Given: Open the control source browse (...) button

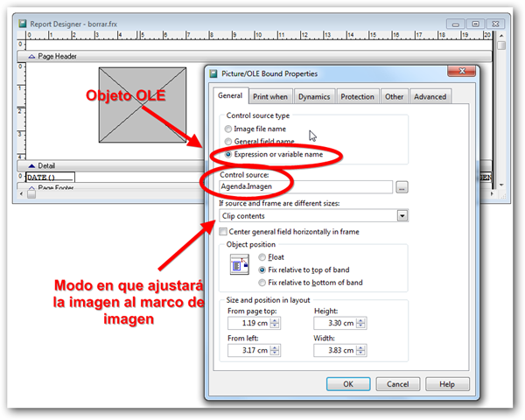Looking at the screenshot, I should [x=402, y=187].
